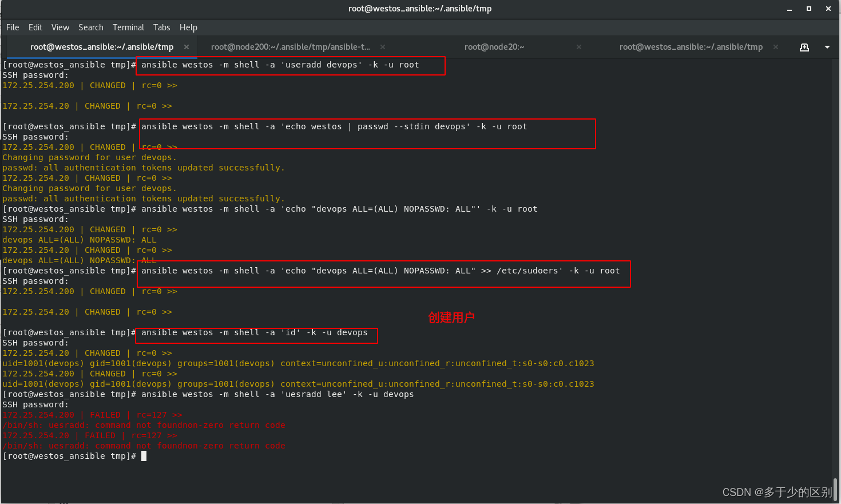Click the terminal vertical scrollbar
Viewport: 841px width, 504px height.
(836, 490)
